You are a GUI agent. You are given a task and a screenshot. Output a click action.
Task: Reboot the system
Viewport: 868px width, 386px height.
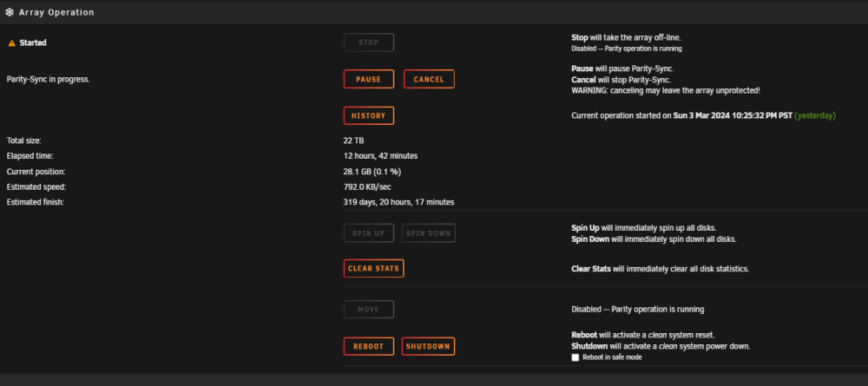(369, 346)
